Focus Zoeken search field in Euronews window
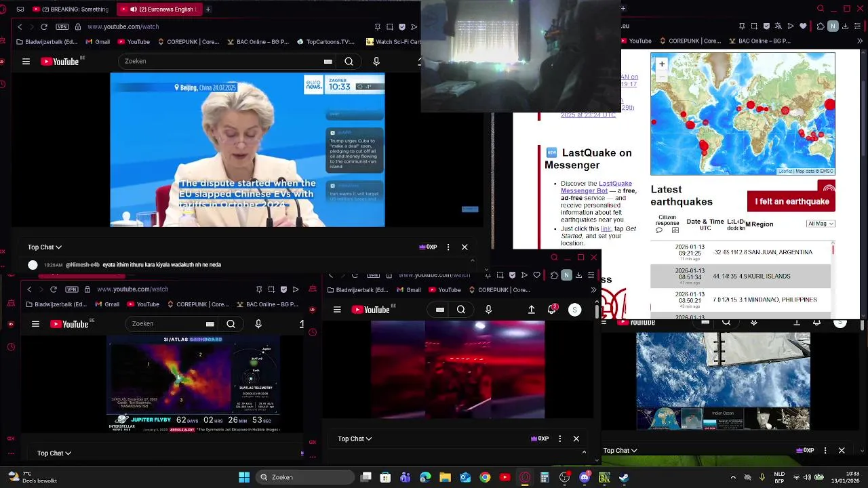Screen dimensions: 868x488 220,62
